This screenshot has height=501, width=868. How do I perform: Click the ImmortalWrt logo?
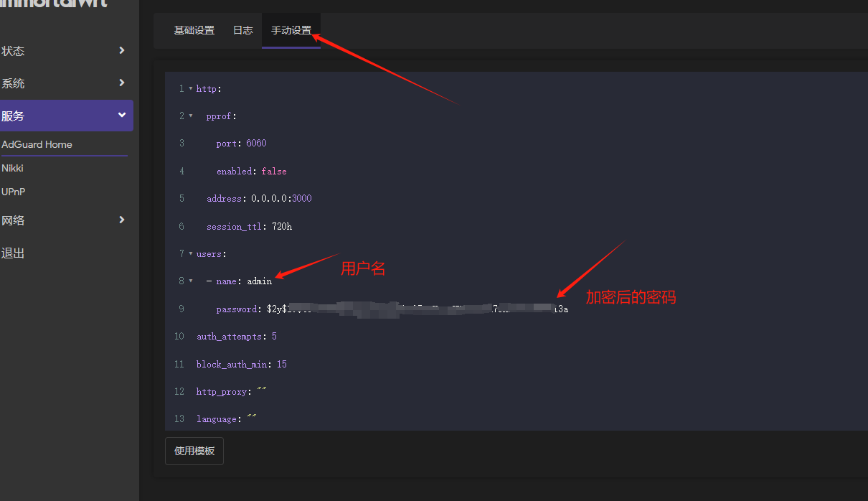click(54, 4)
